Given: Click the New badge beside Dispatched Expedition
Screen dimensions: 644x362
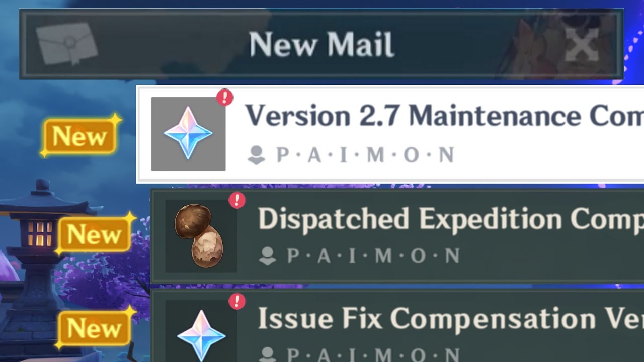Looking at the screenshot, I should click(95, 234).
